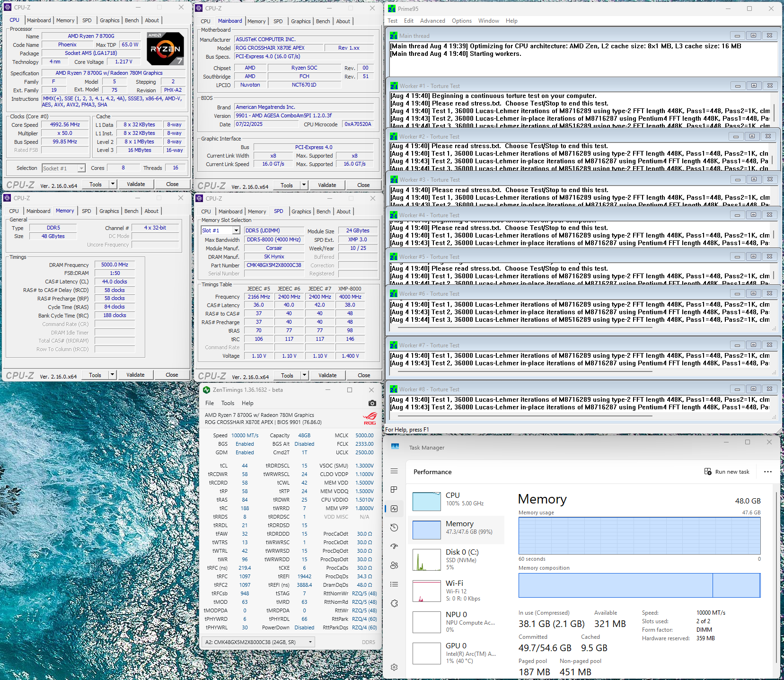The width and height of the screenshot is (784, 680).
Task: Expand Tools dropdown arrow in CPU-Z CPU window
Action: click(x=113, y=184)
